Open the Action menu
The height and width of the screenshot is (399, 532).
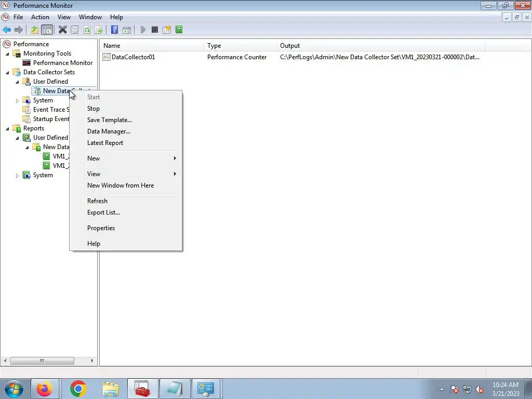point(40,17)
